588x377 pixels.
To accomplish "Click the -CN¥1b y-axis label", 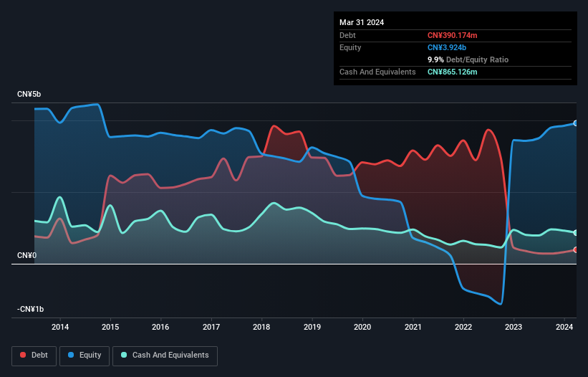I will (x=30, y=309).
